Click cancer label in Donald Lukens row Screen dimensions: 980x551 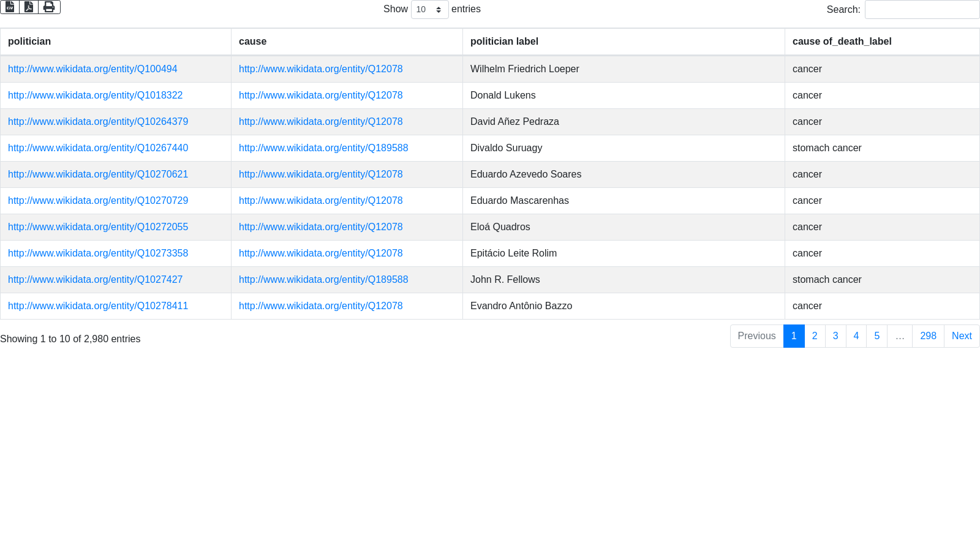point(807,96)
